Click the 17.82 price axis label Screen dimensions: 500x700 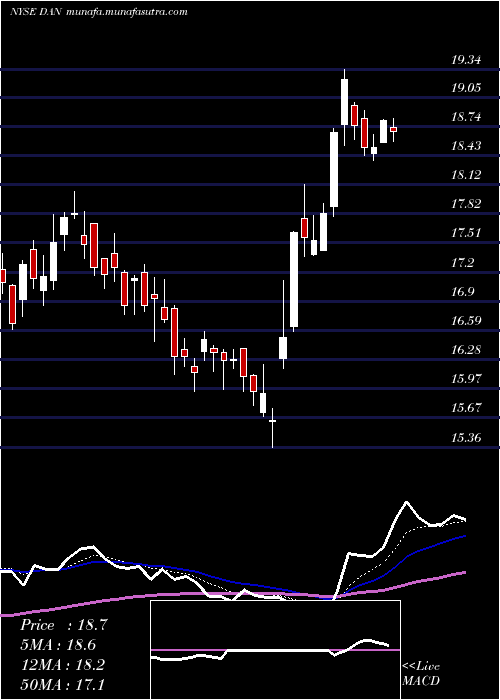[466, 204]
